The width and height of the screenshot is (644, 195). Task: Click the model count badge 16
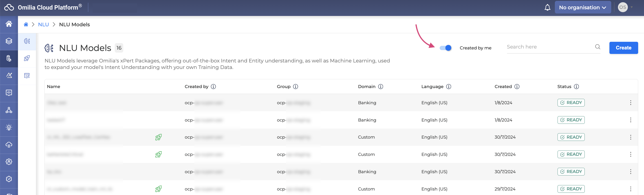119,48
